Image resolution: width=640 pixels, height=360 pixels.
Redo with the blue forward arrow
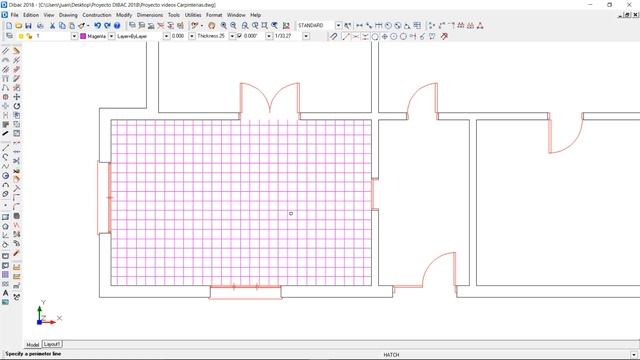(x=107, y=25)
